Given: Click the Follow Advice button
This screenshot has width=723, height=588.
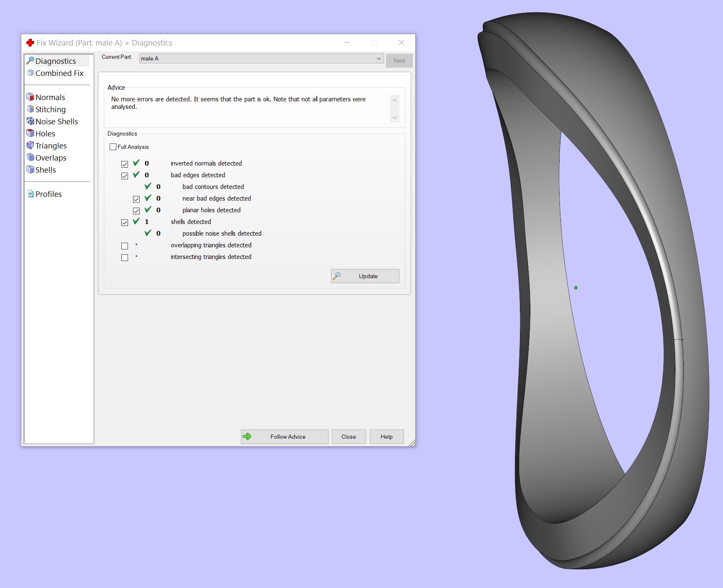Looking at the screenshot, I should (285, 437).
